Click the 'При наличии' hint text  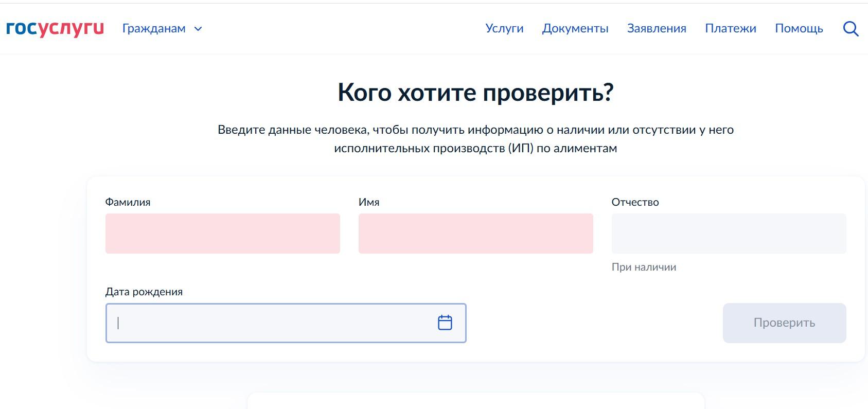[x=644, y=267]
